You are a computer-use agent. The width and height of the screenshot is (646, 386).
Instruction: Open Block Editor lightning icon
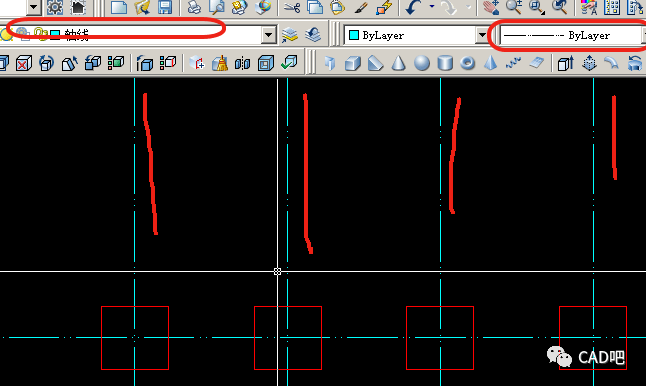tap(384, 7)
